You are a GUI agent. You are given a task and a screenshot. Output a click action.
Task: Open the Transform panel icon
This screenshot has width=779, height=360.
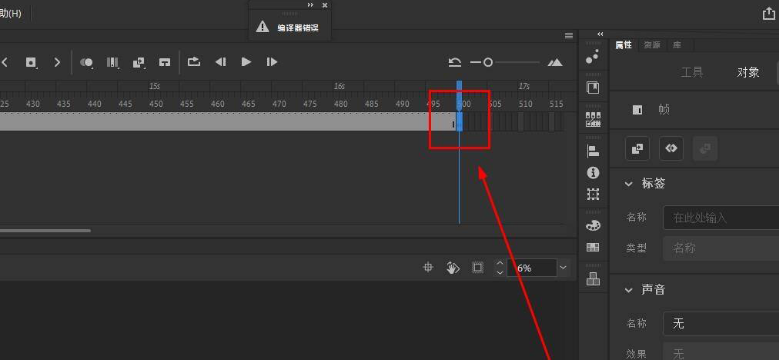[x=593, y=194]
